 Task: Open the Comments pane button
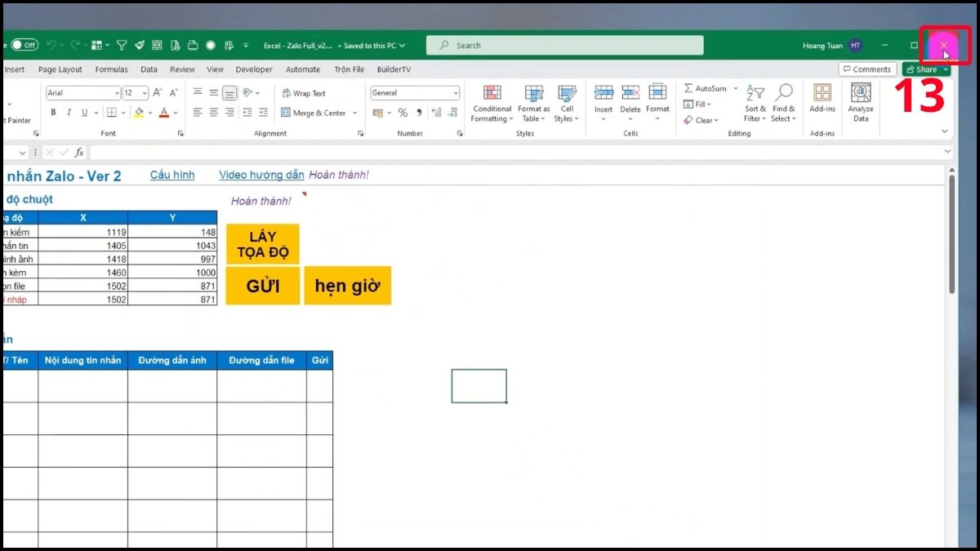867,69
